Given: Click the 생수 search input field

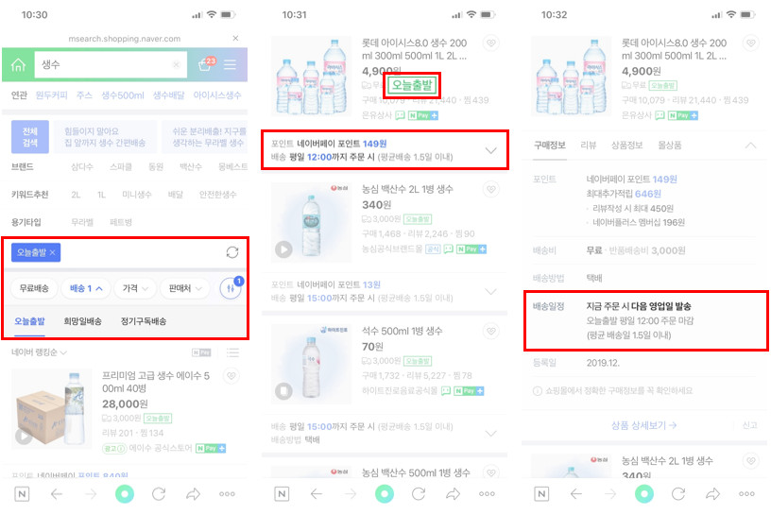Looking at the screenshot, I should (x=111, y=64).
